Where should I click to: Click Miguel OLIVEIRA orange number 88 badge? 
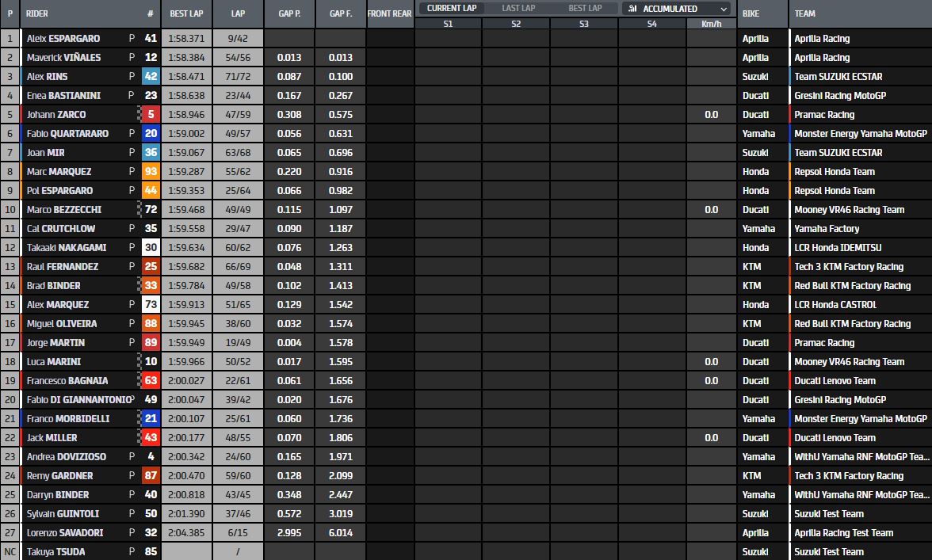151,324
